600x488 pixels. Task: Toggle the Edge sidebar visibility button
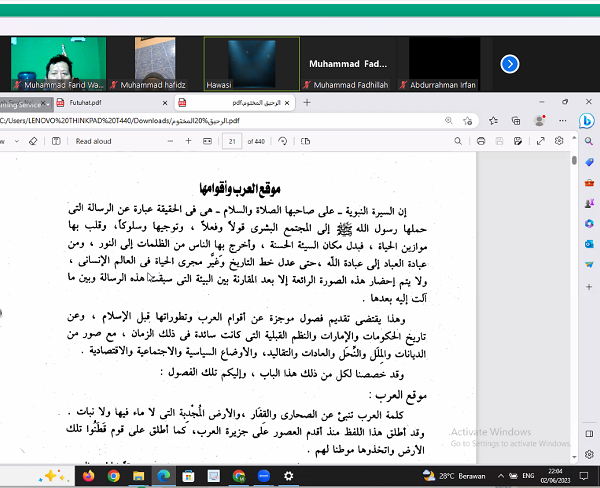(589, 434)
